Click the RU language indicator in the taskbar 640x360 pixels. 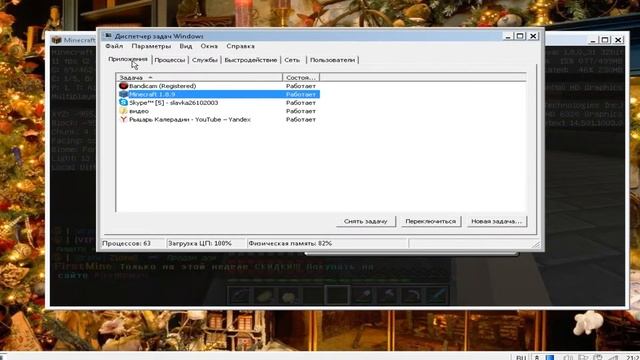coord(521,357)
